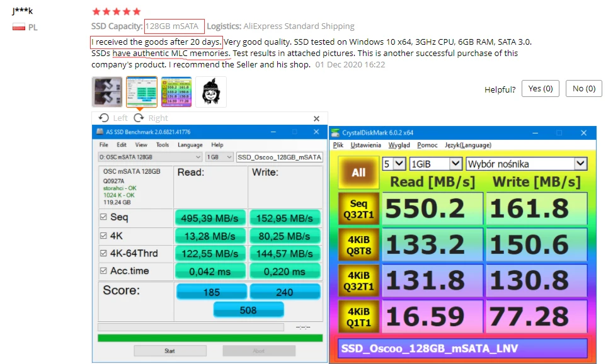Click the 161.8 sequential write value
This screenshot has height=364, width=613.
[x=536, y=209]
